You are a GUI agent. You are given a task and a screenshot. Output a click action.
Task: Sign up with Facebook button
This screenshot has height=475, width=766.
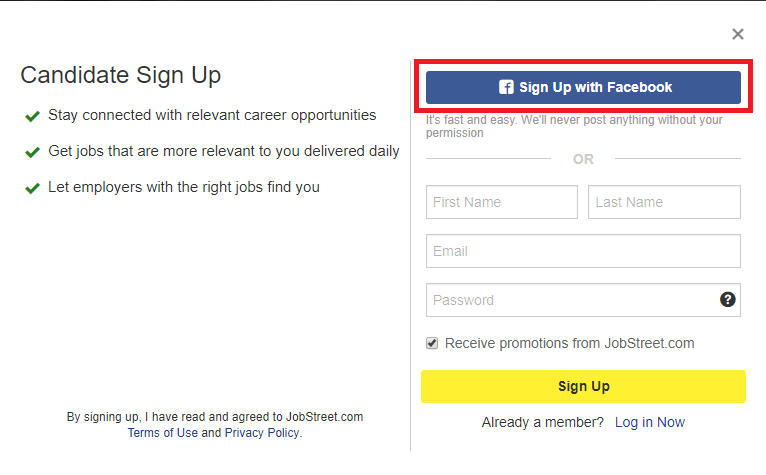pyautogui.click(x=583, y=87)
